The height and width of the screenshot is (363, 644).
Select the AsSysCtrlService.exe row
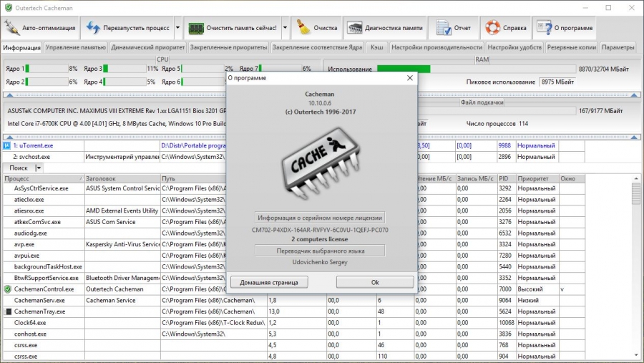point(294,188)
